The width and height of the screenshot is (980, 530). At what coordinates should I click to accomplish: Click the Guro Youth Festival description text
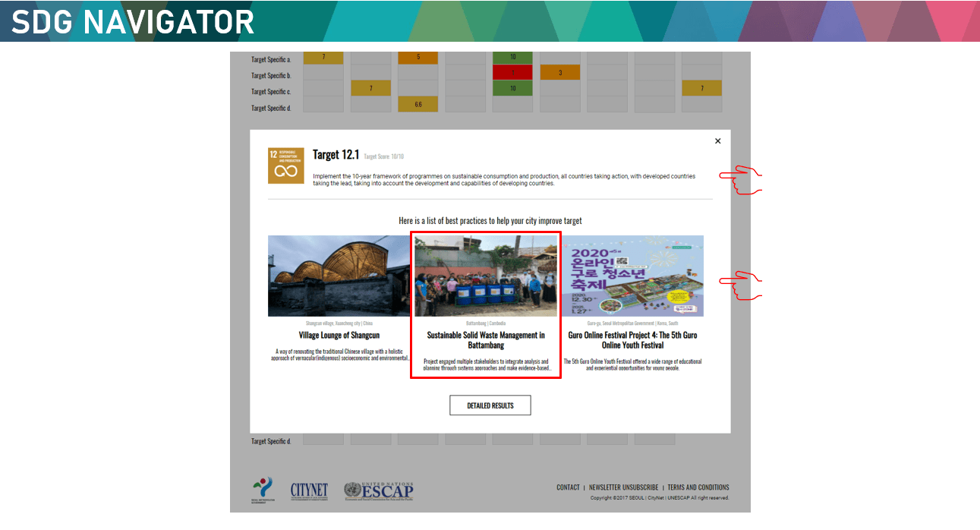pyautogui.click(x=632, y=365)
